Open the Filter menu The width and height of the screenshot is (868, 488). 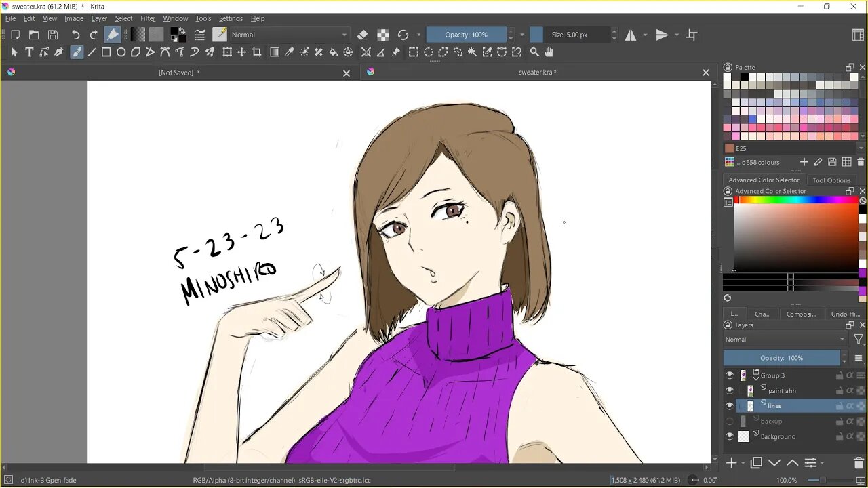(x=148, y=18)
